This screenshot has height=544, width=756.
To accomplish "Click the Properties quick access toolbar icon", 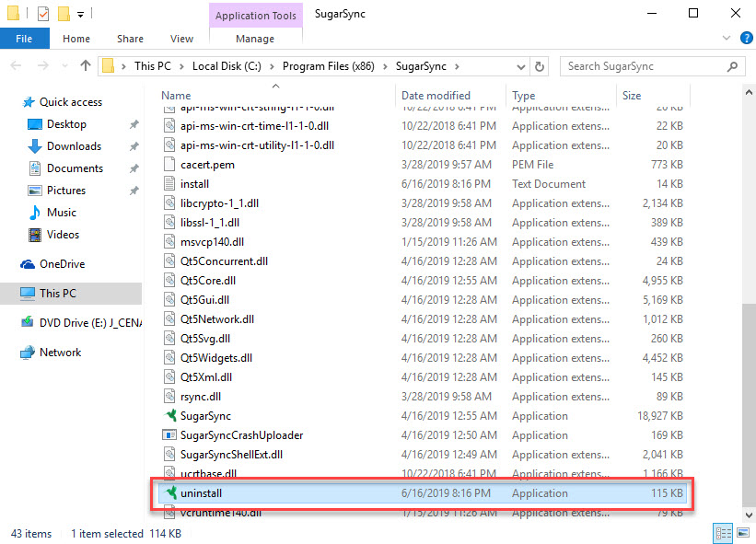I will (x=43, y=14).
